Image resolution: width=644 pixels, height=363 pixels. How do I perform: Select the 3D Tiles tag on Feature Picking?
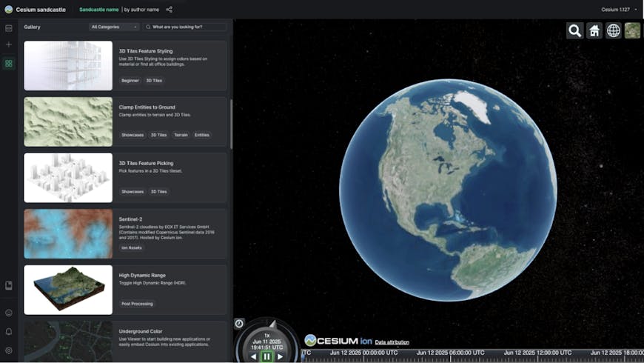[x=159, y=192]
